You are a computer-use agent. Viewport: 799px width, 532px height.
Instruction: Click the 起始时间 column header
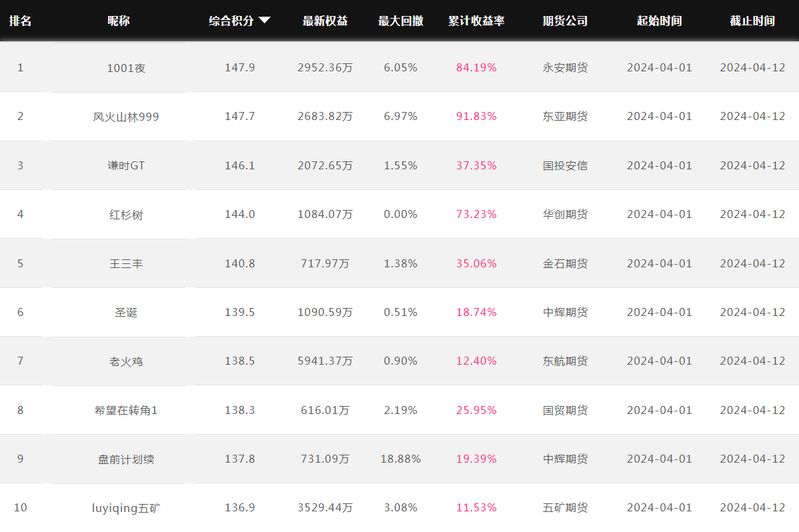click(660, 21)
